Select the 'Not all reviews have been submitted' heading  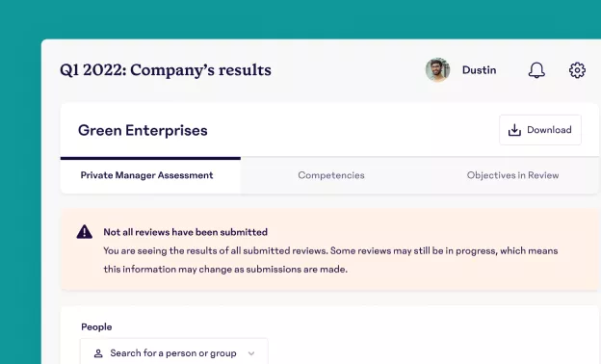[x=186, y=232]
